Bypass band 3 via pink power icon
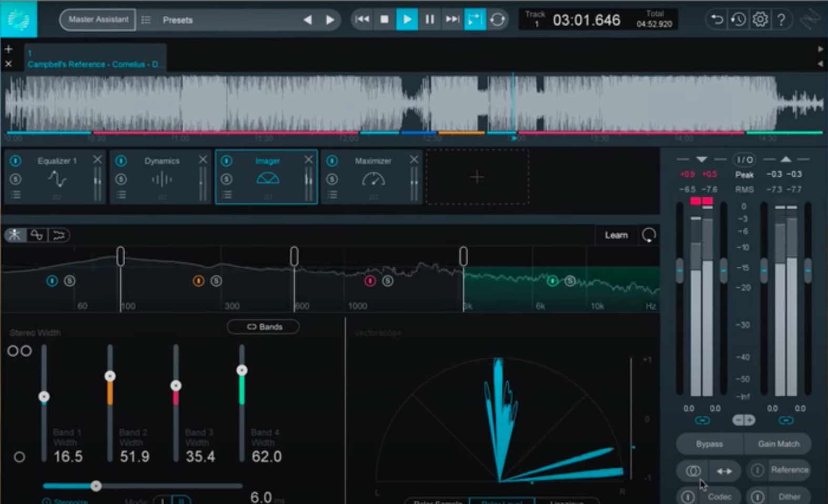The width and height of the screenshot is (828, 504). click(370, 281)
